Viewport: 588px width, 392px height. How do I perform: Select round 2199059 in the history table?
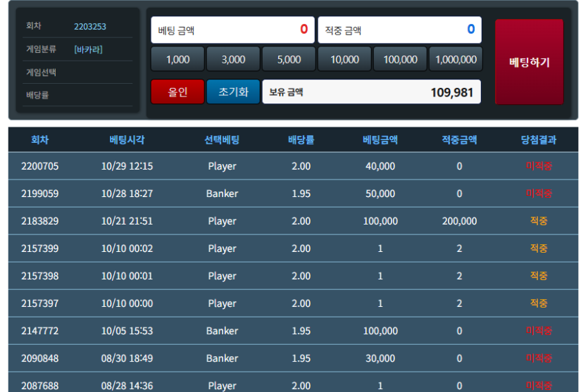pos(39,194)
